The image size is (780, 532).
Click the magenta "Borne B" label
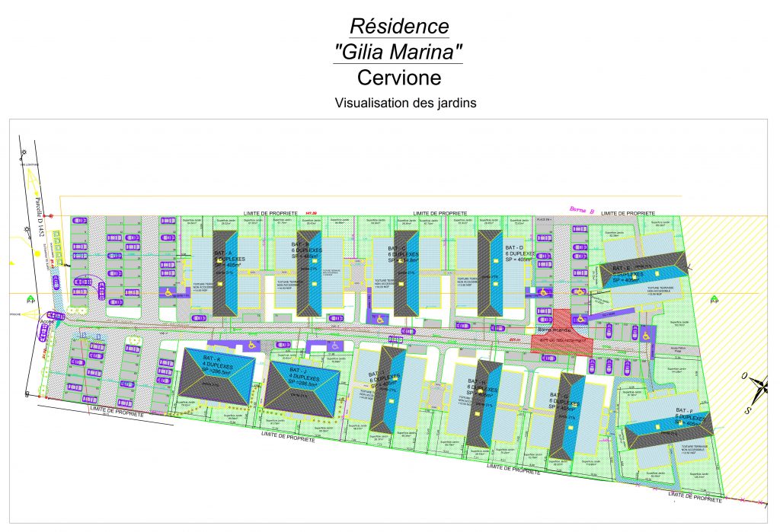[x=580, y=208]
